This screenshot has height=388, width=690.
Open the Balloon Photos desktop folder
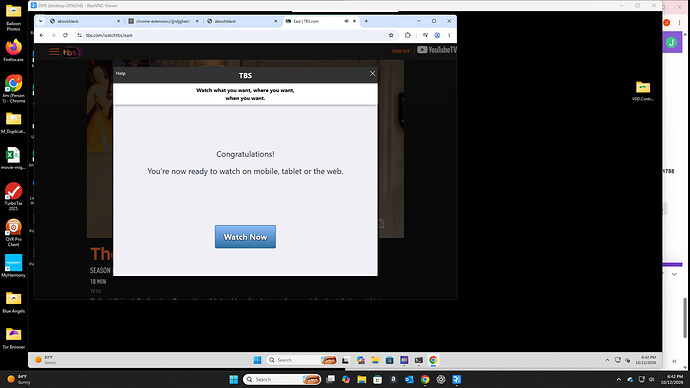coord(14,18)
